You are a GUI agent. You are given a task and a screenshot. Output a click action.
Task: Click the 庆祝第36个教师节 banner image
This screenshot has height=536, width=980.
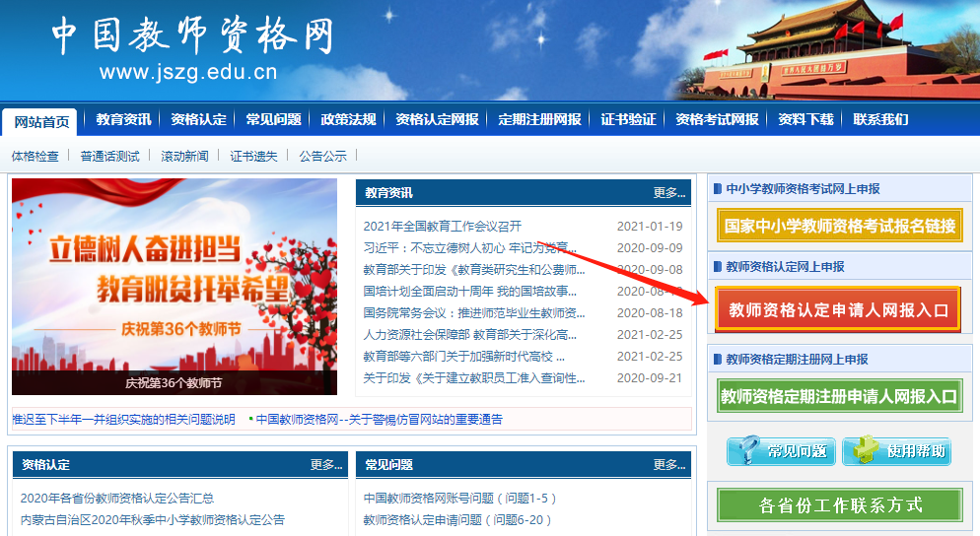(x=175, y=286)
